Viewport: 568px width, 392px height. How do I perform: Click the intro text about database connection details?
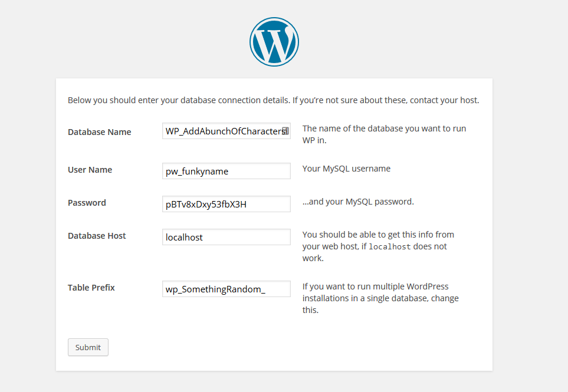273,100
